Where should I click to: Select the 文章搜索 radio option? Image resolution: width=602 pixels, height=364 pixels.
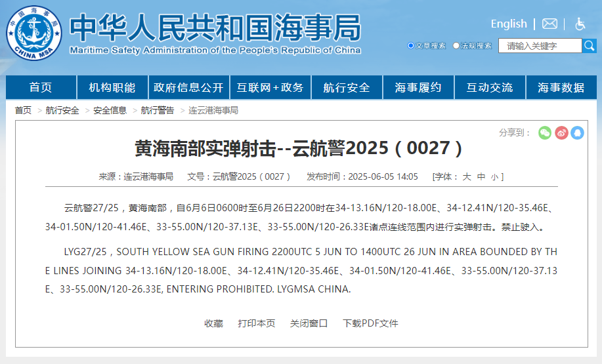(411, 46)
